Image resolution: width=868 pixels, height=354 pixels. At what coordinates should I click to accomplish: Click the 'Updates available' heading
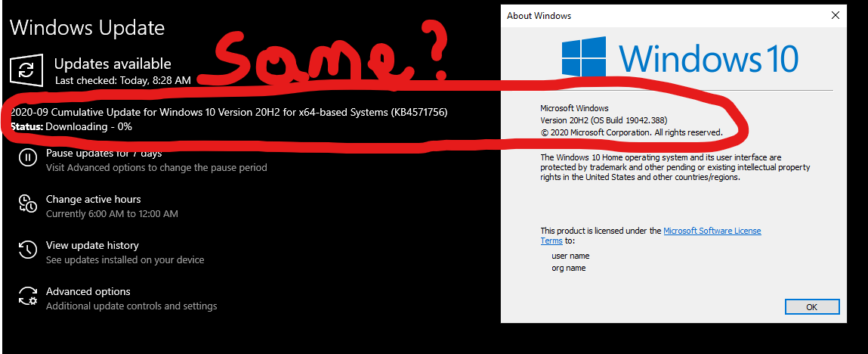pyautogui.click(x=113, y=64)
